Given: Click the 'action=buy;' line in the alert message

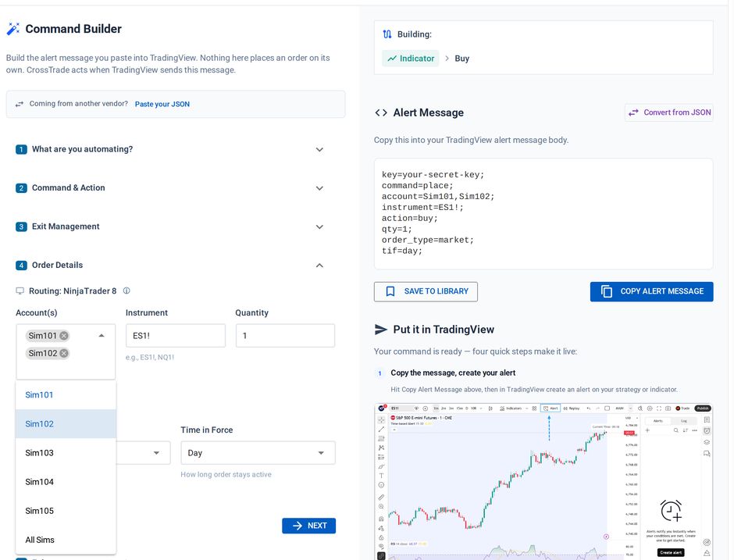Looking at the screenshot, I should [410, 218].
